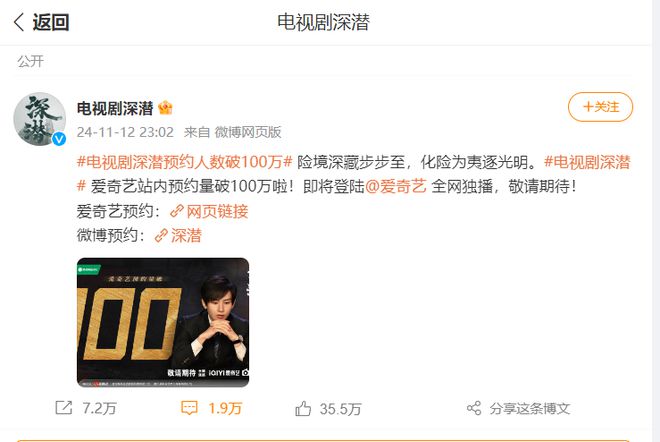The height and width of the screenshot is (442, 660).
Task: Click the 分享这条博文 text
Action: tap(530, 408)
